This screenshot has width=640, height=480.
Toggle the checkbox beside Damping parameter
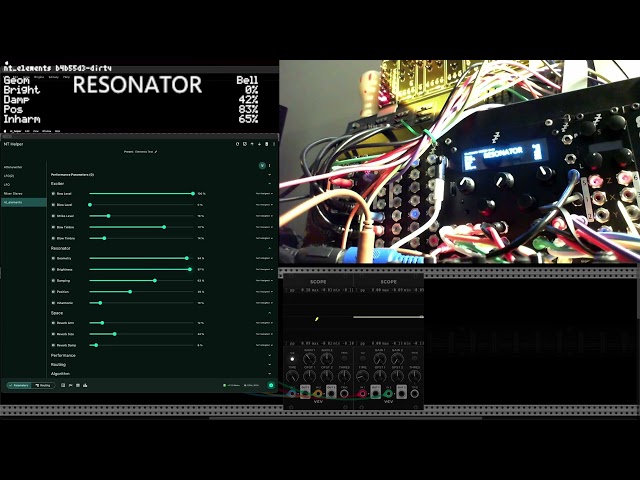(x=53, y=281)
